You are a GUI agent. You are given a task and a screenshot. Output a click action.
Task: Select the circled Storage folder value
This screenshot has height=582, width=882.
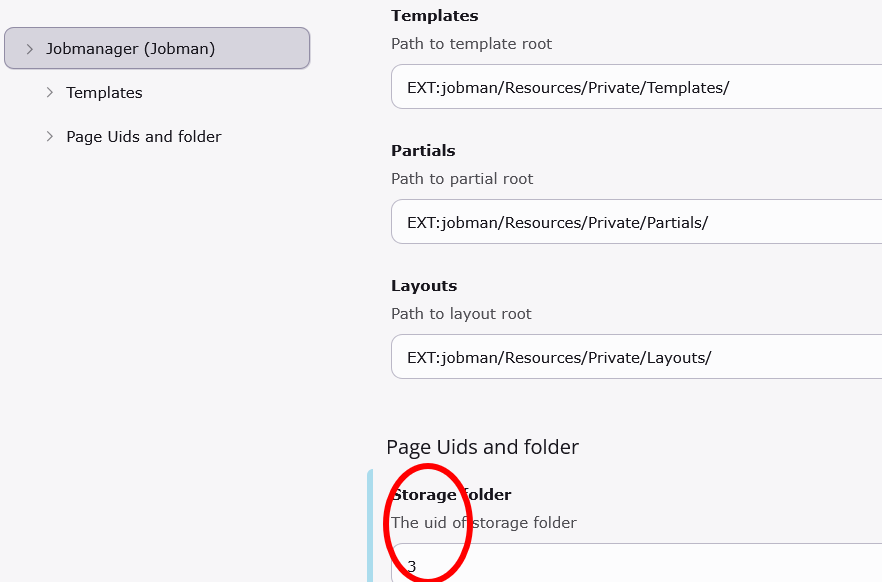pyautogui.click(x=410, y=567)
